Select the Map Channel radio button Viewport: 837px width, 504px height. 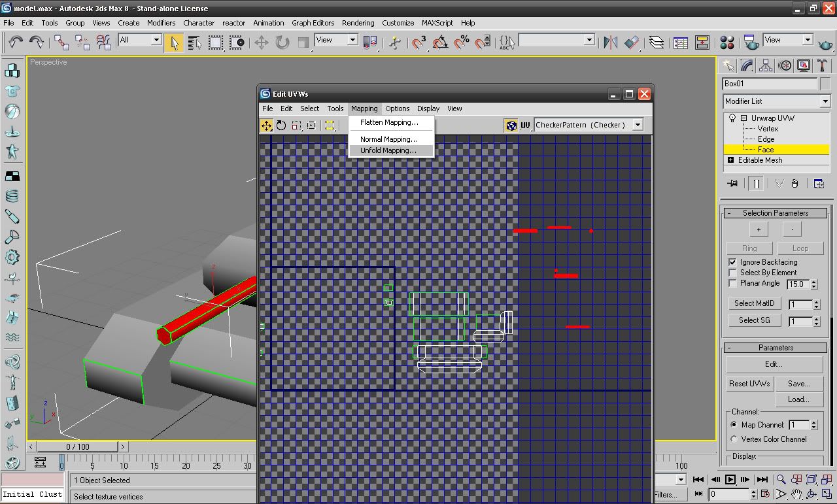click(x=734, y=425)
